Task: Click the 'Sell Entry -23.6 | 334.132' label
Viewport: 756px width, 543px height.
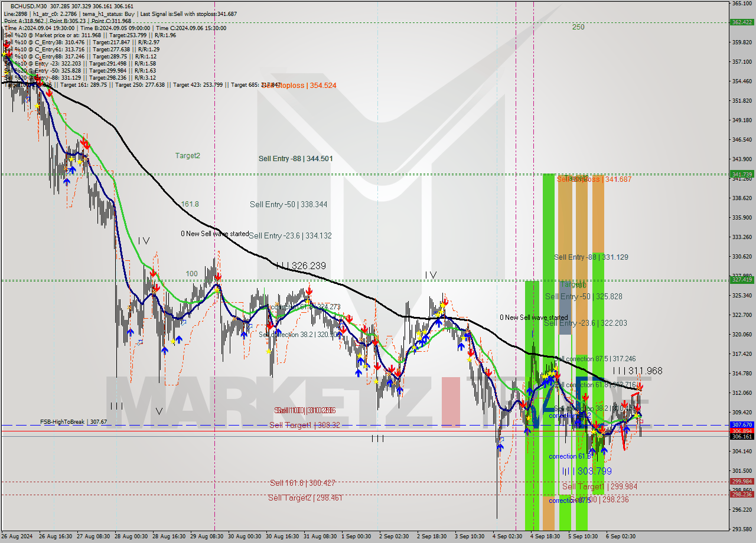Action: click(x=290, y=235)
